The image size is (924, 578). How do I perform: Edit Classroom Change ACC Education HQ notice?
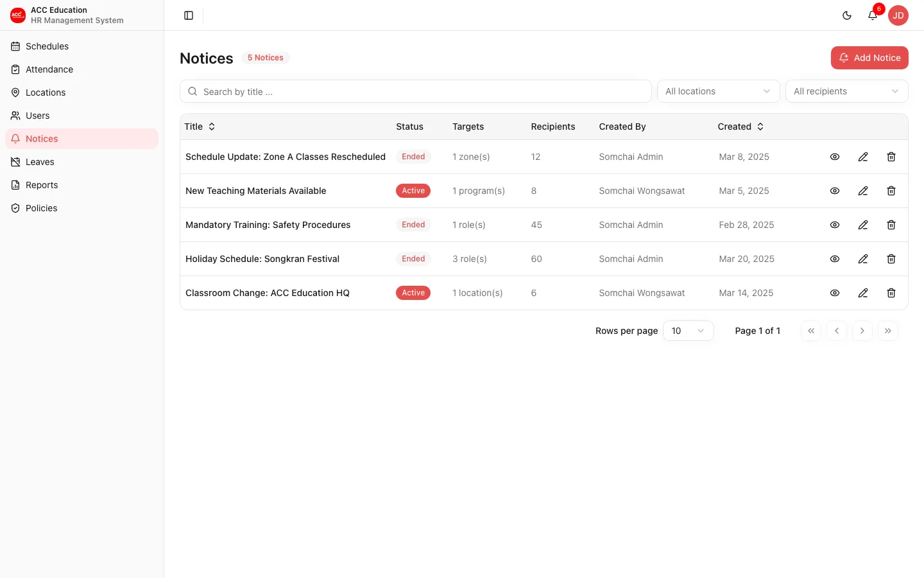[x=863, y=293]
